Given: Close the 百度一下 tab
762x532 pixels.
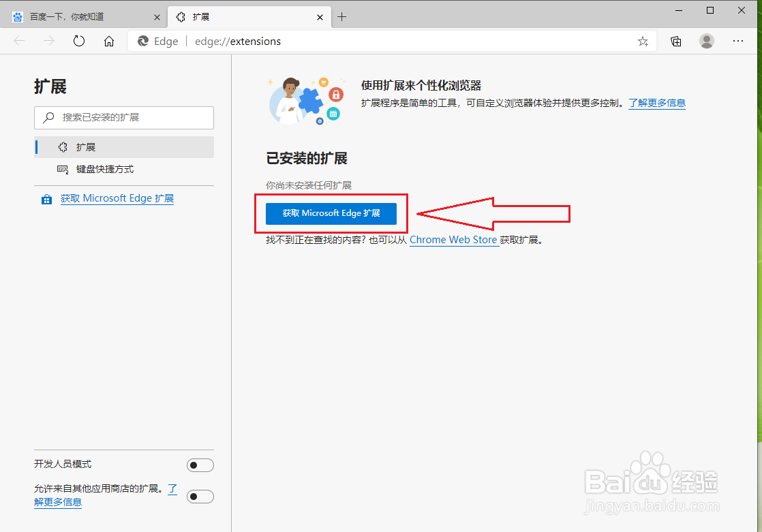Looking at the screenshot, I should click(x=157, y=17).
